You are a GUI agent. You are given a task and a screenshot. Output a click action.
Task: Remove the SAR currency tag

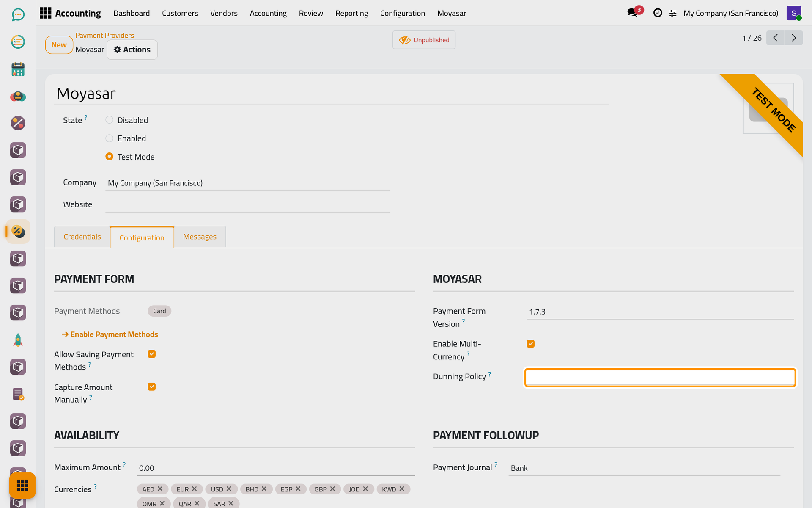(x=231, y=503)
